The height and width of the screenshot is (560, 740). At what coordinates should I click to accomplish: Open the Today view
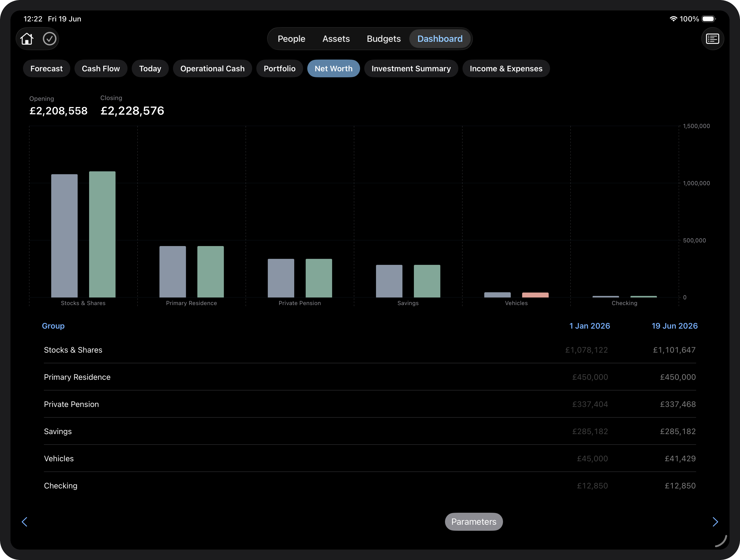click(150, 68)
